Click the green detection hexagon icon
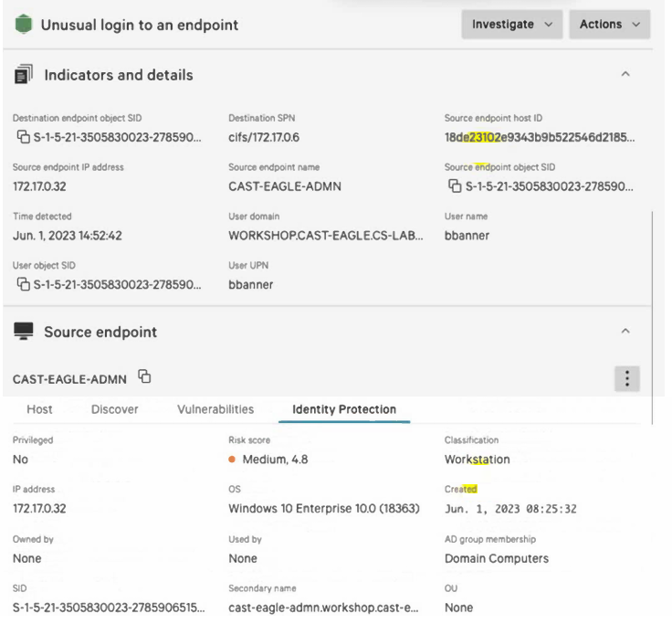Screen dimensions: 672x624 24,24
